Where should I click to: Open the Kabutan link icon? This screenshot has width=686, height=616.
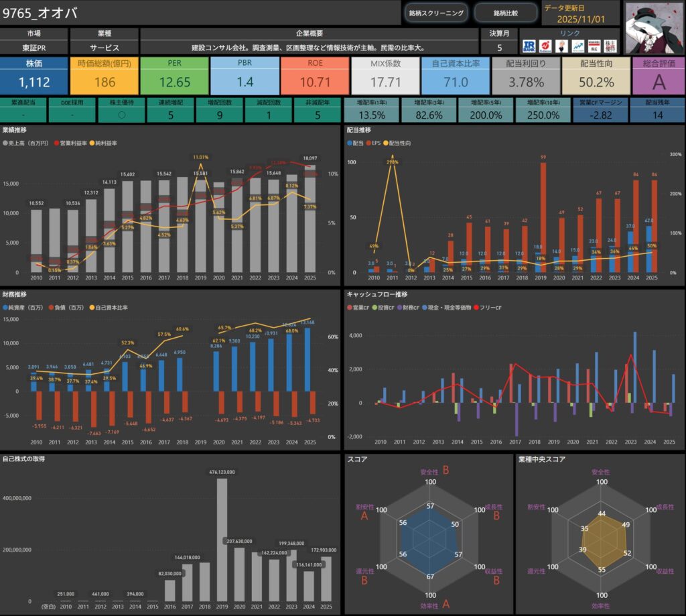tap(546, 46)
